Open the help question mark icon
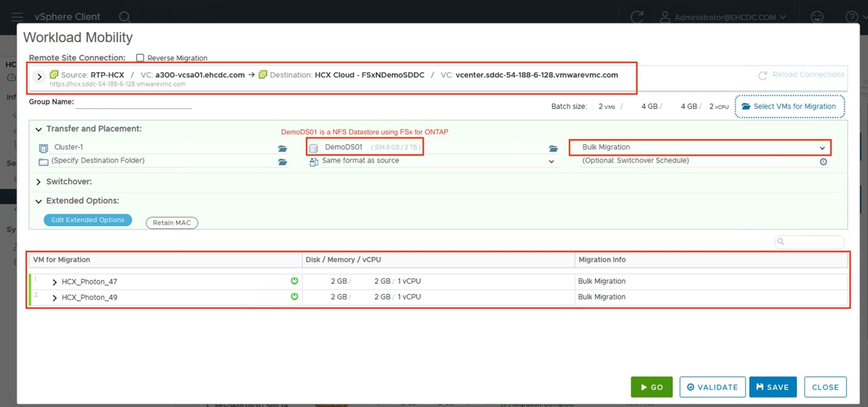Screen dimensions: 868x407 click(x=851, y=17)
